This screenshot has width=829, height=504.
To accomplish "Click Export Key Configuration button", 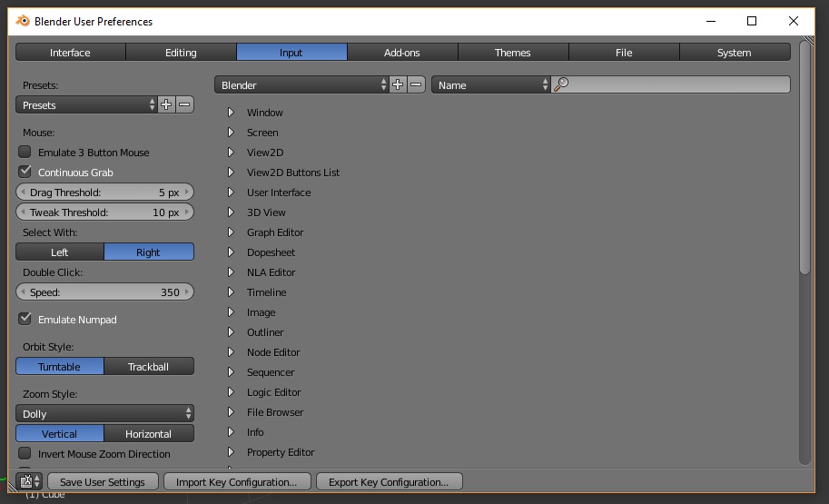I will 390,482.
